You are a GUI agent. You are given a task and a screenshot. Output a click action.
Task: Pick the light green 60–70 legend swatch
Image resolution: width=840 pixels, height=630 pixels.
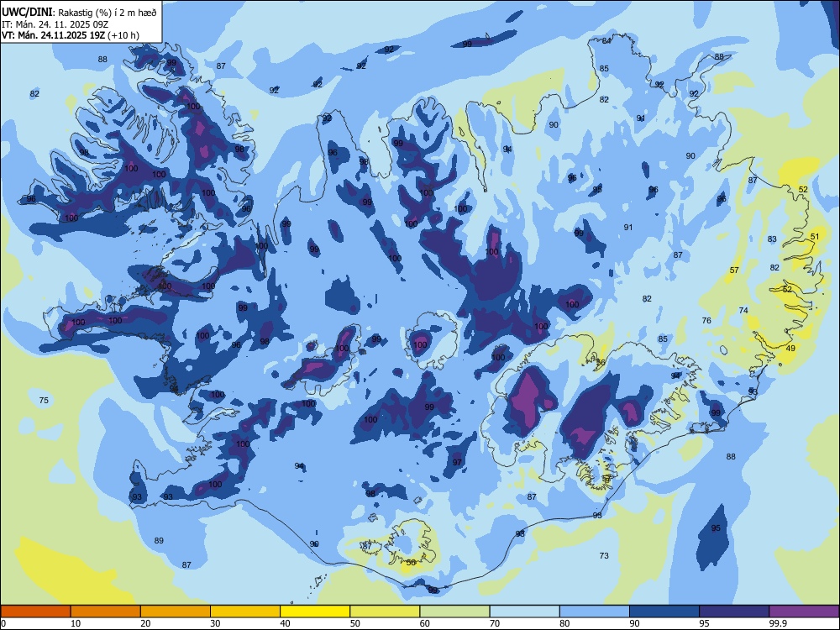pyautogui.click(x=454, y=612)
